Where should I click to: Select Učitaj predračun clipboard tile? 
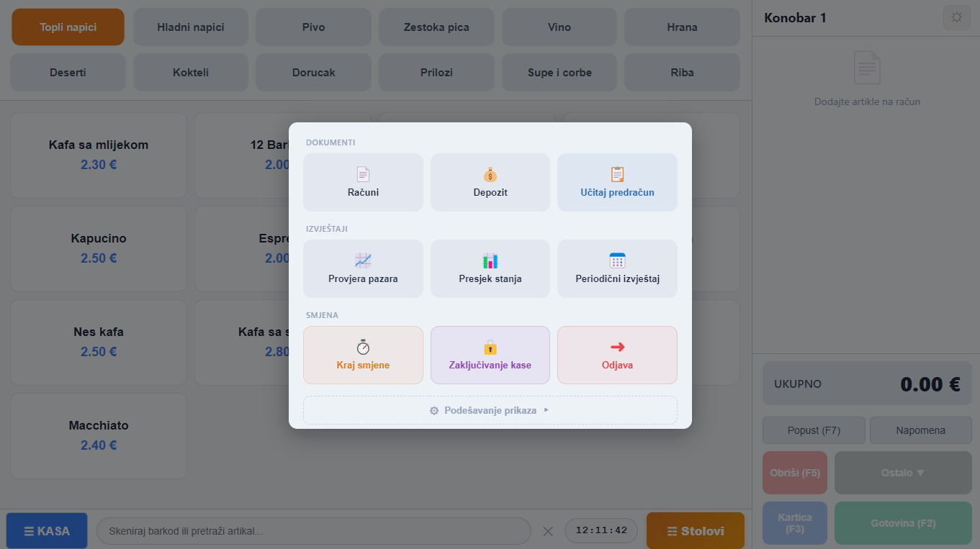click(617, 182)
